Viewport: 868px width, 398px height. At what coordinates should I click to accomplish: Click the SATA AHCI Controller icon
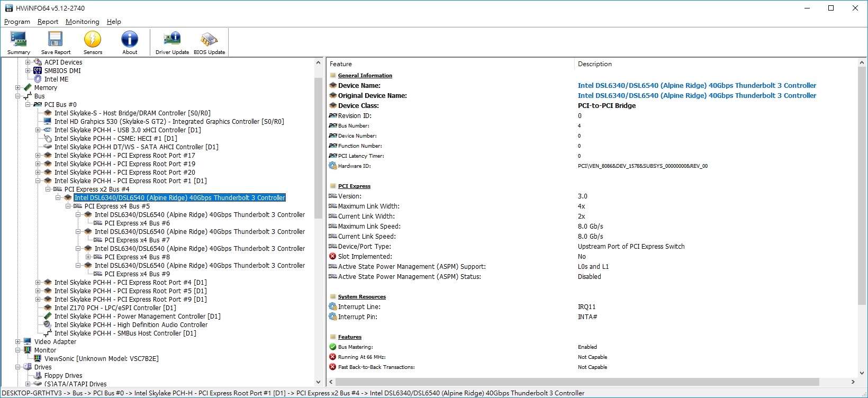(x=48, y=147)
